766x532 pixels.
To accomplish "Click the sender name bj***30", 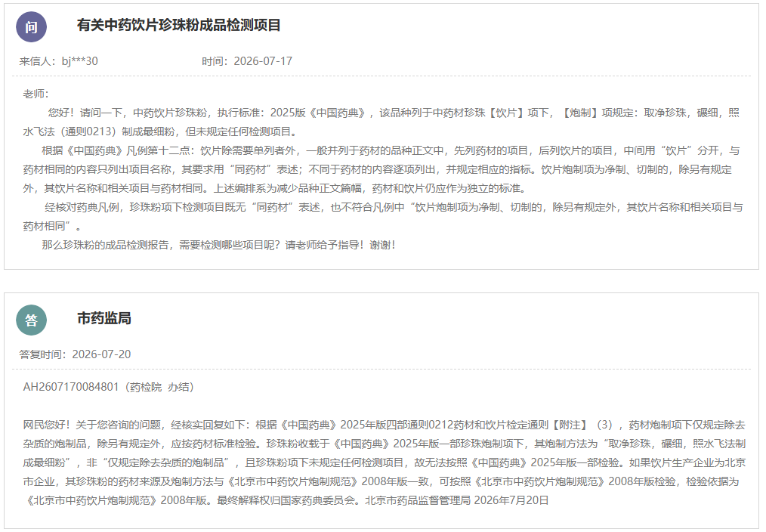I will 79,61.
